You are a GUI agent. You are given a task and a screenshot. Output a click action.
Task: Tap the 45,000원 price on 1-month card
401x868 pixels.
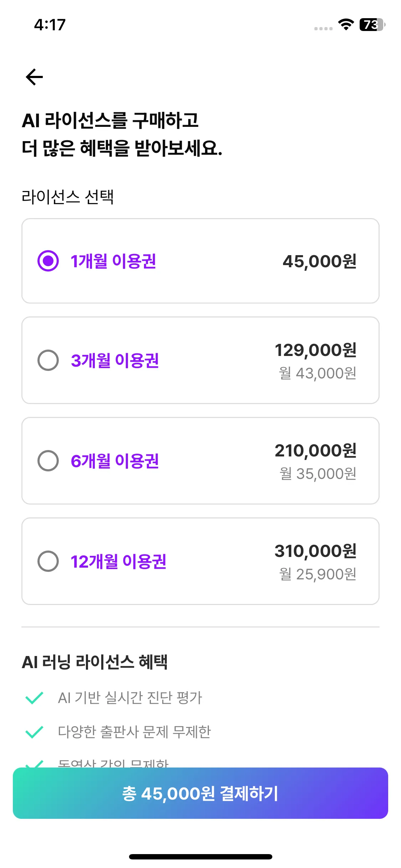(x=319, y=261)
